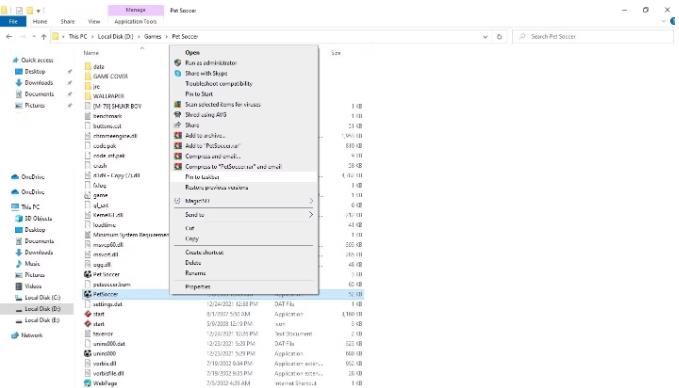
Task: Open 3D Objects under This PC
Action: tap(38, 219)
